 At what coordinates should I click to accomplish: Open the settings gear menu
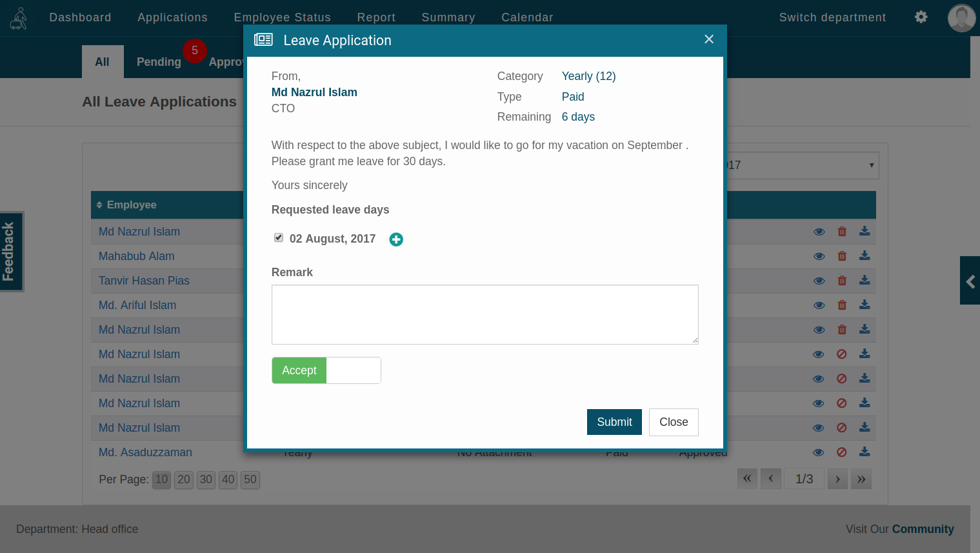(x=921, y=17)
